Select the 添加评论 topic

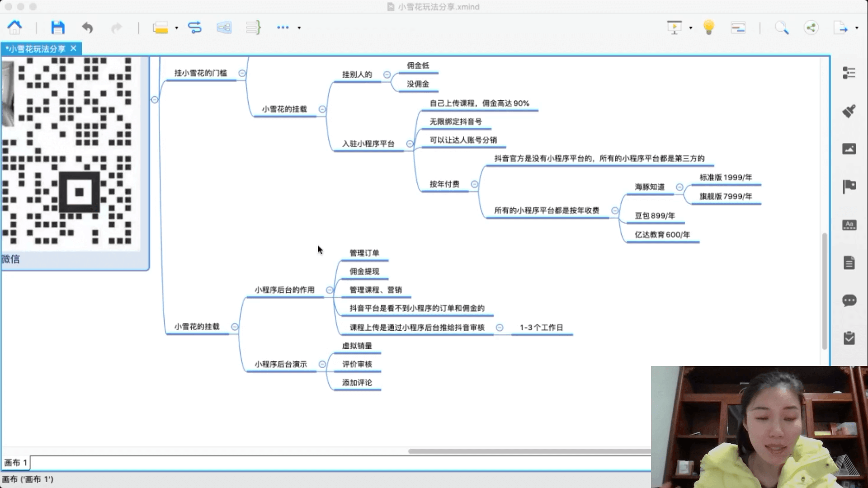(357, 383)
